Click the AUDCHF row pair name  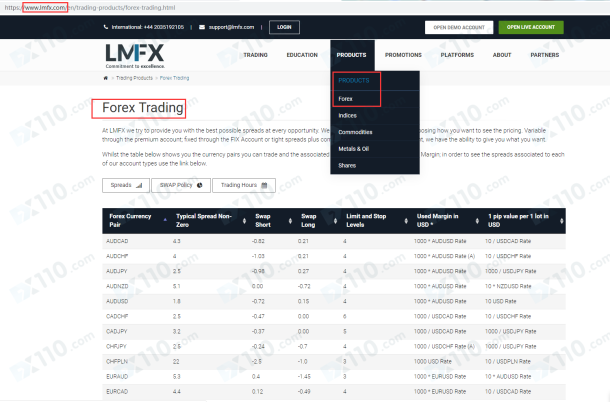[x=117, y=256]
